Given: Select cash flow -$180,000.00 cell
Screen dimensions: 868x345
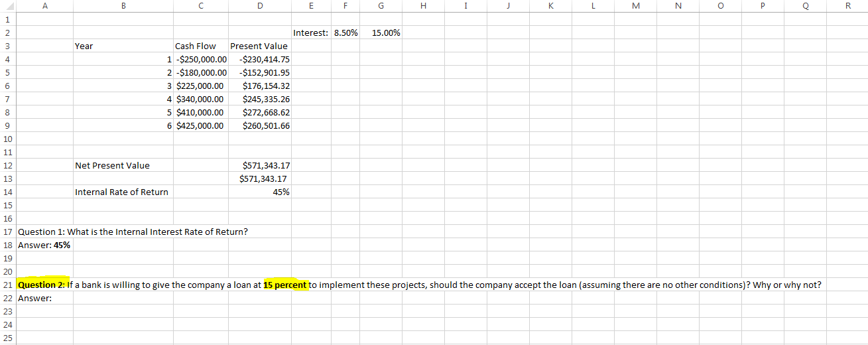Looking at the screenshot, I should coord(200,72).
